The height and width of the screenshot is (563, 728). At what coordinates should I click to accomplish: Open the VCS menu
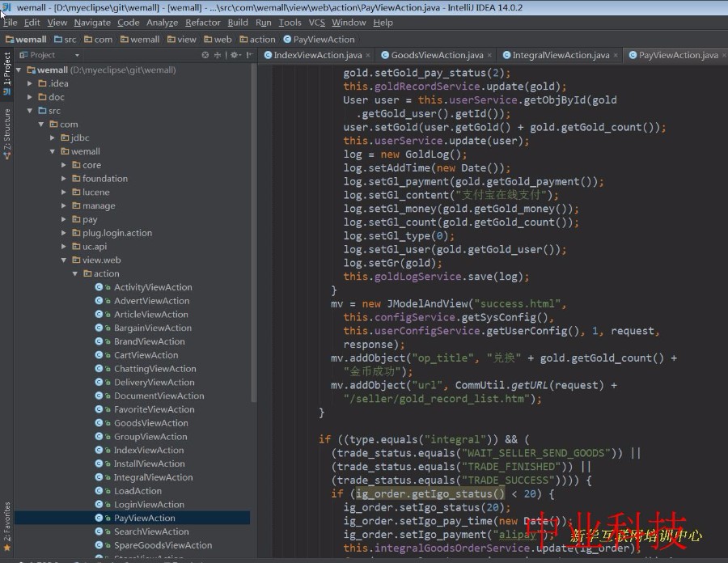(x=315, y=22)
